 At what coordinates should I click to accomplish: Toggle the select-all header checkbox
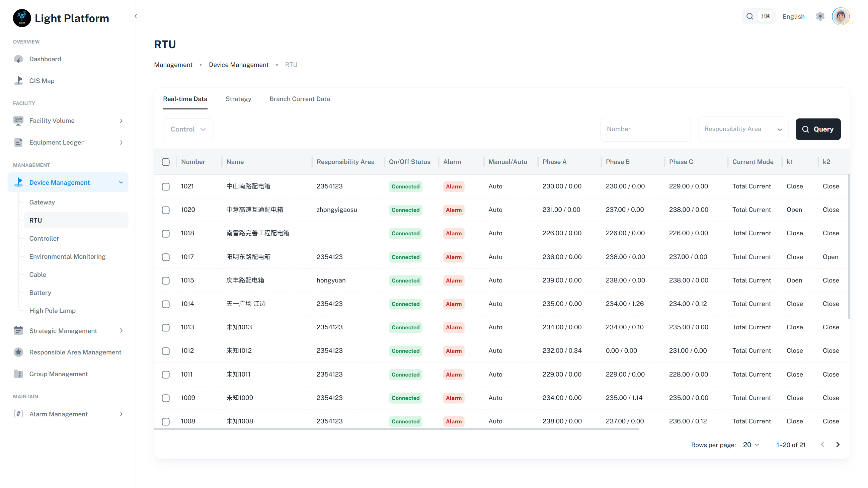click(165, 162)
